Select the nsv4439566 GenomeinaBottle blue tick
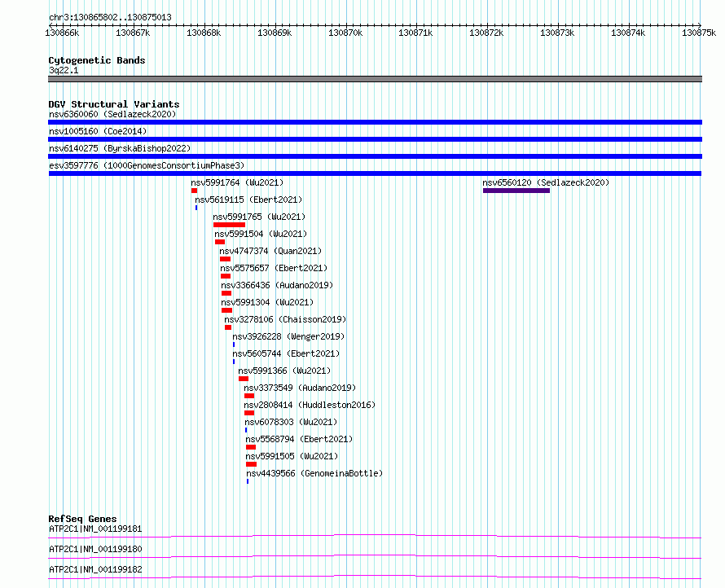The image size is (725, 588). [248, 481]
